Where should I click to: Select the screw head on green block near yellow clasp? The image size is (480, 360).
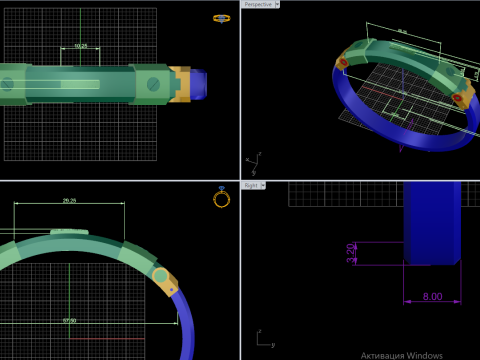click(x=153, y=84)
